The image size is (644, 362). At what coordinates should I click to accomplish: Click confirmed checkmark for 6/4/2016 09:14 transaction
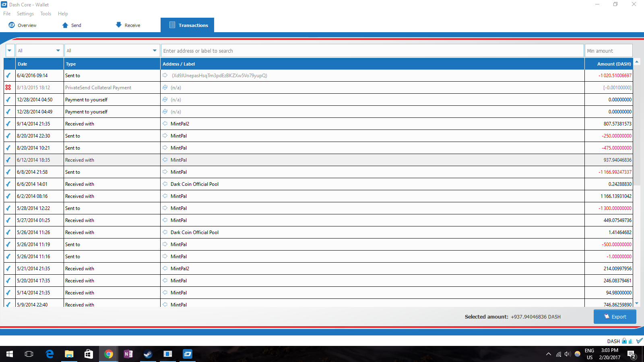pyautogui.click(x=8, y=75)
